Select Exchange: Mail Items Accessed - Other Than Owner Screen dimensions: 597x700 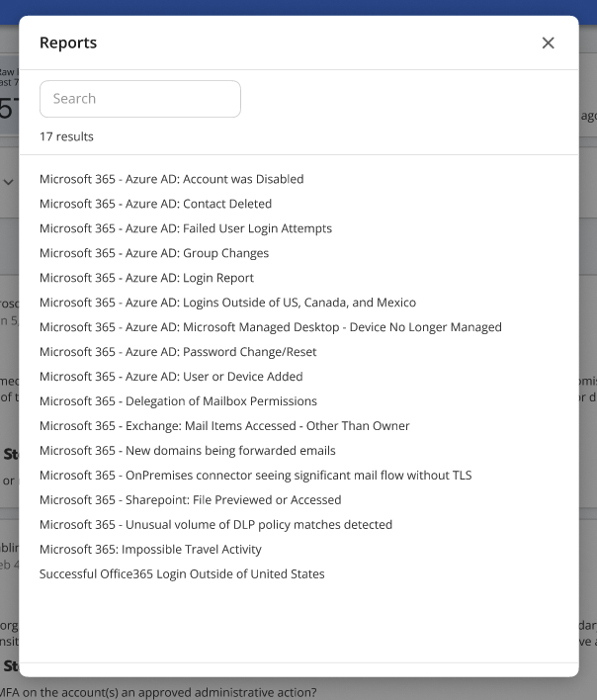224,426
